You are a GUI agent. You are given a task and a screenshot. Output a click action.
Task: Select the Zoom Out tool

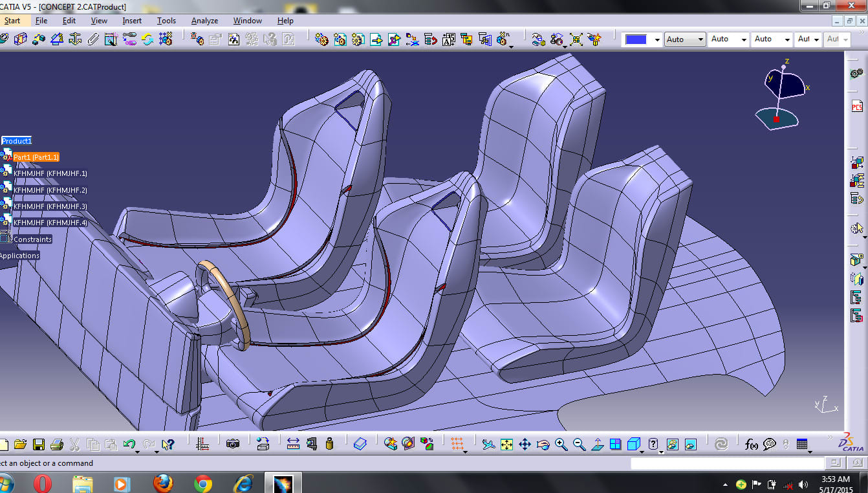click(x=578, y=444)
